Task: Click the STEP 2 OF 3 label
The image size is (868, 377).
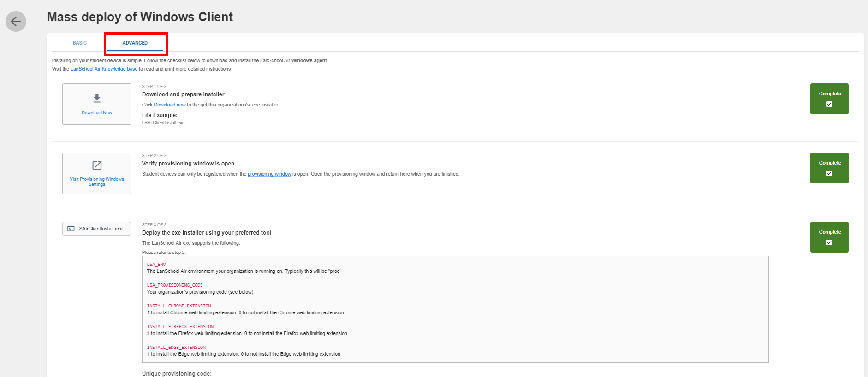Action: (x=154, y=156)
